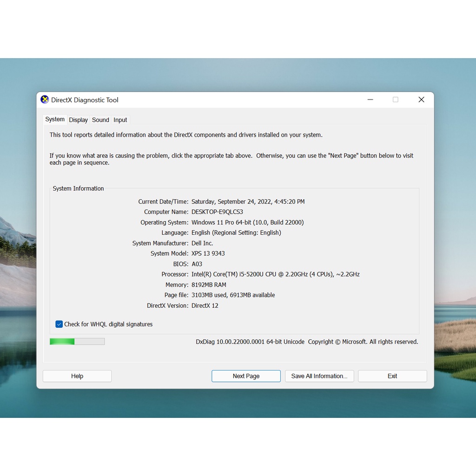Viewport: 476px width, 476px height.
Task: Click the Copyright © Microsoft text
Action: click(363, 342)
